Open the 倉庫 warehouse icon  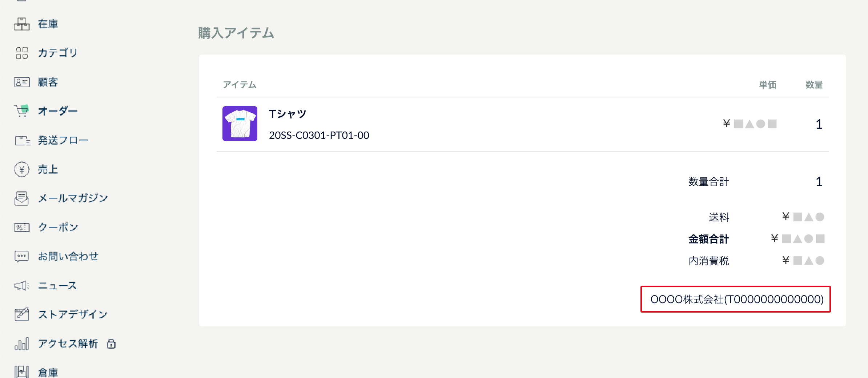point(22,372)
